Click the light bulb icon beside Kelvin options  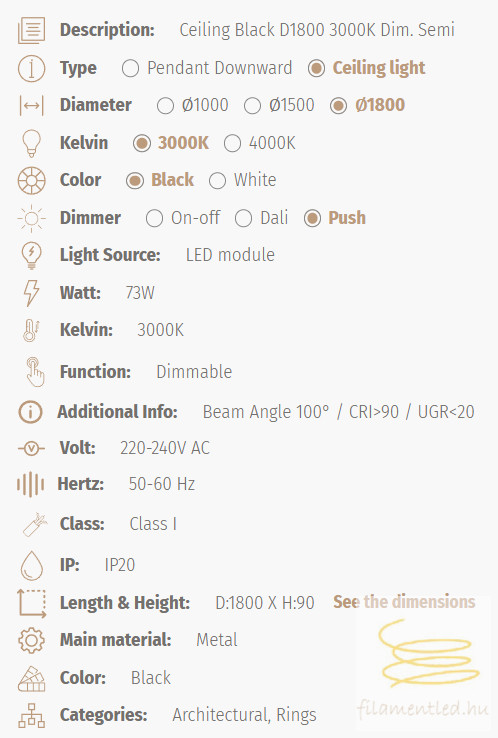(x=32, y=143)
